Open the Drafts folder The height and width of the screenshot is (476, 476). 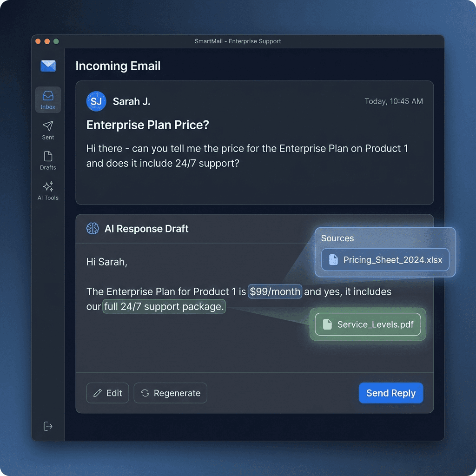coord(48,160)
